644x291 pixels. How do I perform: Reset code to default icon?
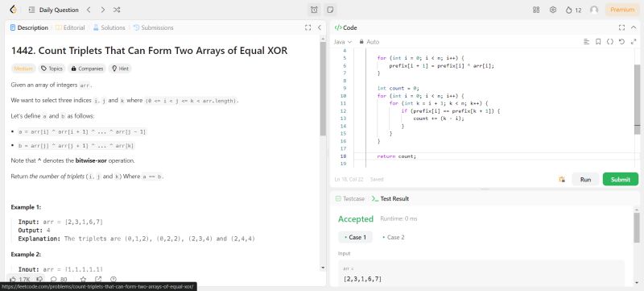pos(621,41)
